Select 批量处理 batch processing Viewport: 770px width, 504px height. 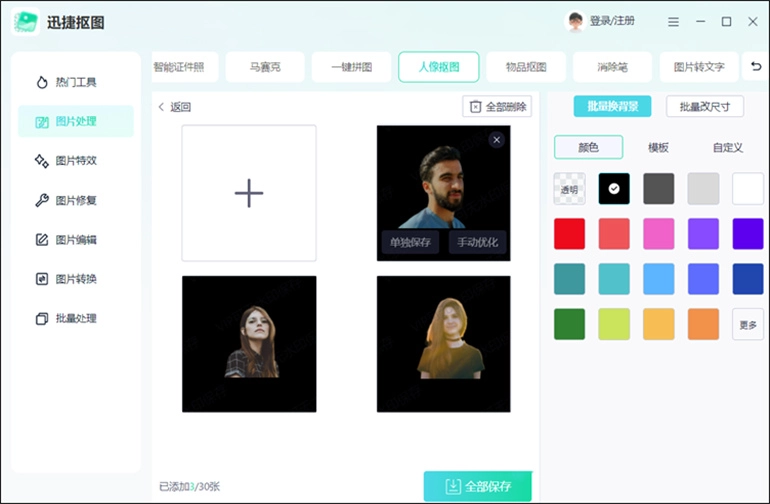click(75, 319)
